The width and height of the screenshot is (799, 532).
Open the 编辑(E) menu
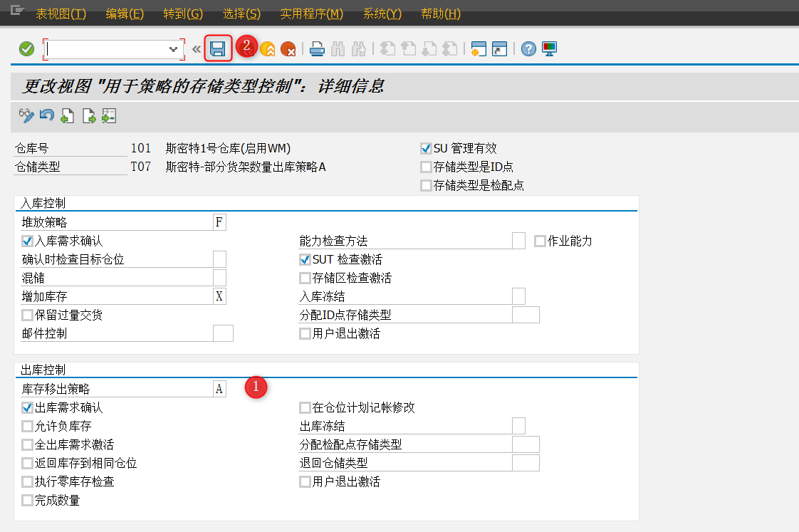coord(125,14)
